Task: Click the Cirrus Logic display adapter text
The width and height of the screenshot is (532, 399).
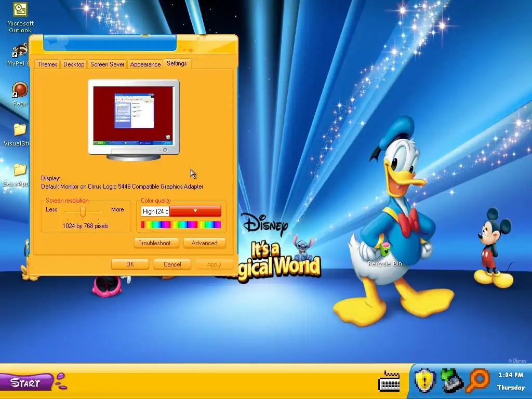Action: pos(122,187)
